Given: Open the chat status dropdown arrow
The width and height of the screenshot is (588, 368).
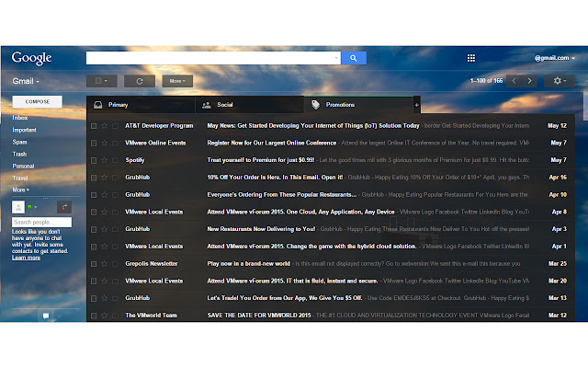Looking at the screenshot, I should [36, 207].
